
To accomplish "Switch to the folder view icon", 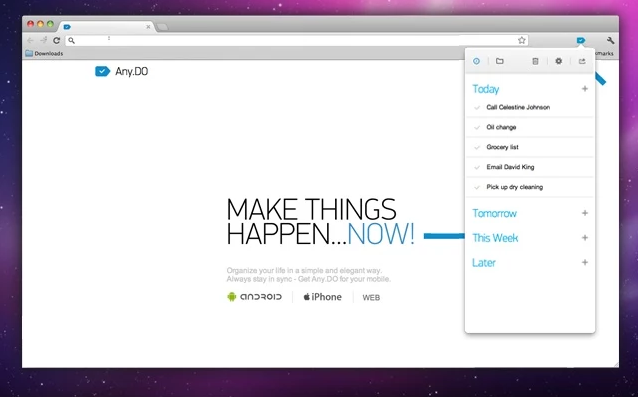I will click(500, 61).
